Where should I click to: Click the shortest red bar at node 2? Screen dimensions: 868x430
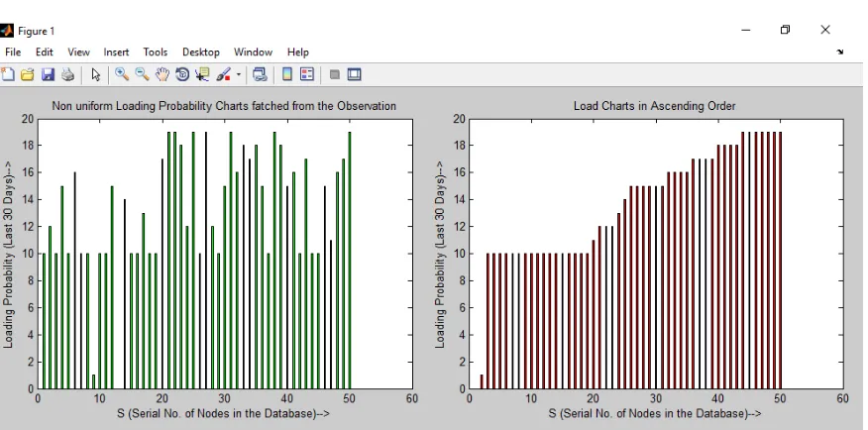482,381
